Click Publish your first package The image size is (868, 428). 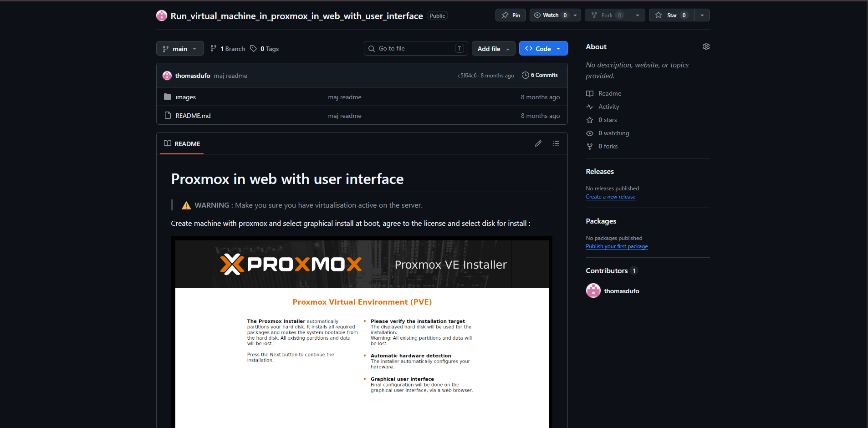click(617, 246)
